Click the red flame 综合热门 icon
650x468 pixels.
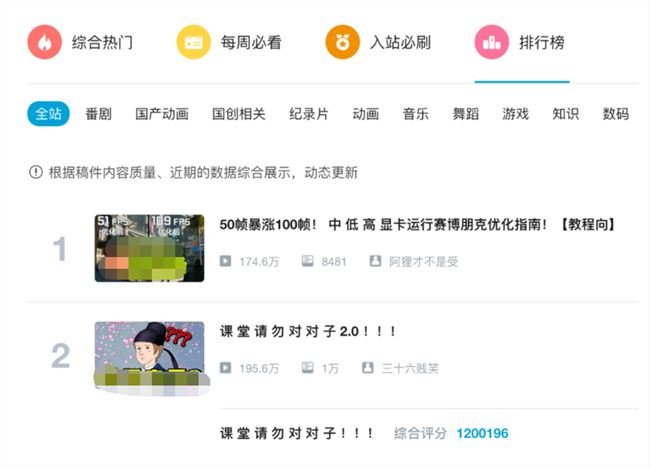click(x=45, y=42)
